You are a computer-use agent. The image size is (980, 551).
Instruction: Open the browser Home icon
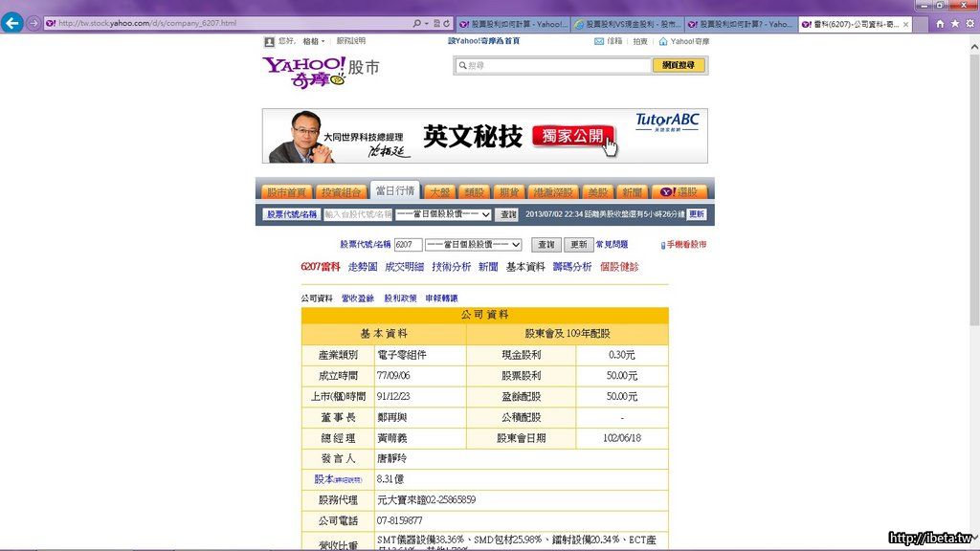(x=939, y=23)
